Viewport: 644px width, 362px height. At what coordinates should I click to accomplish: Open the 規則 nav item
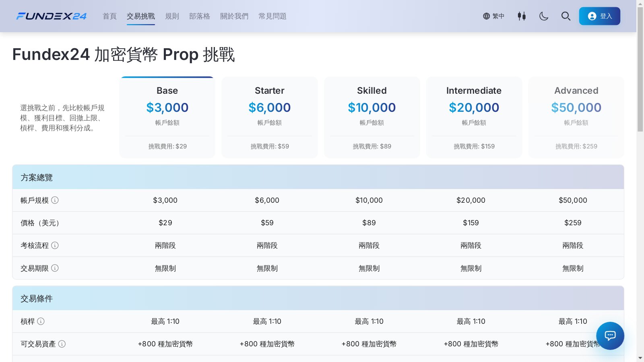click(x=172, y=16)
